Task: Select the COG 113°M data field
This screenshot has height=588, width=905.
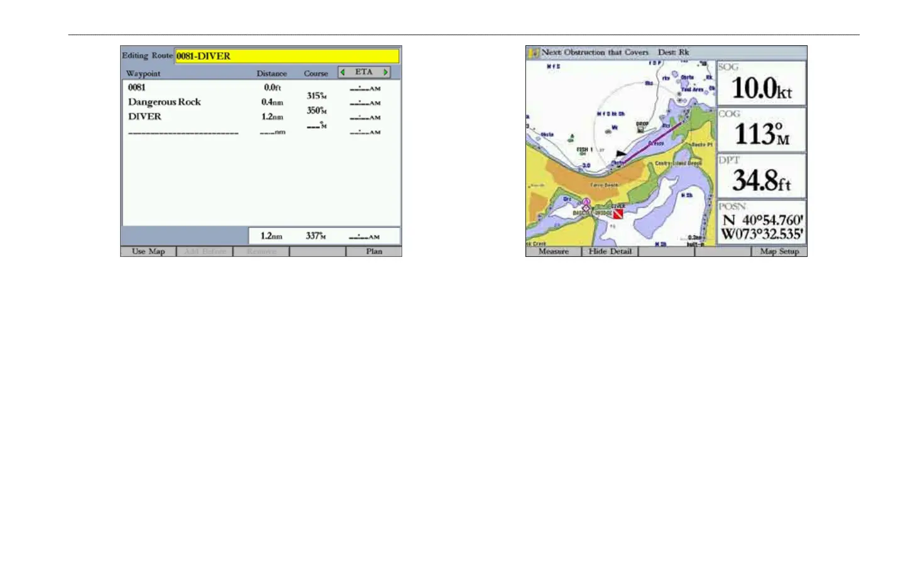Action: tap(762, 130)
